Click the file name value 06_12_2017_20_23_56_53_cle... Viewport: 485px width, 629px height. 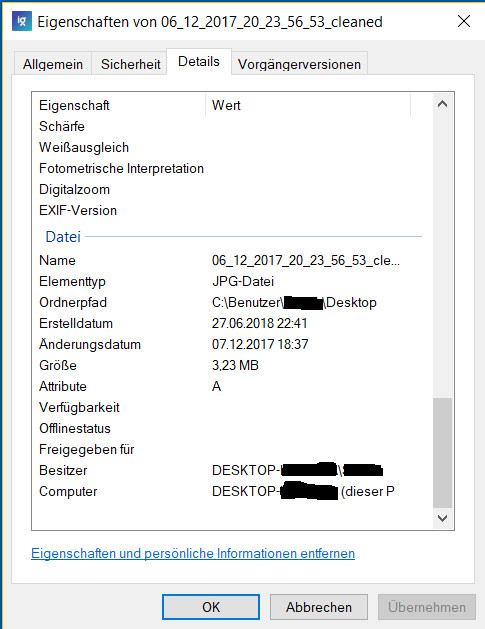tap(306, 260)
